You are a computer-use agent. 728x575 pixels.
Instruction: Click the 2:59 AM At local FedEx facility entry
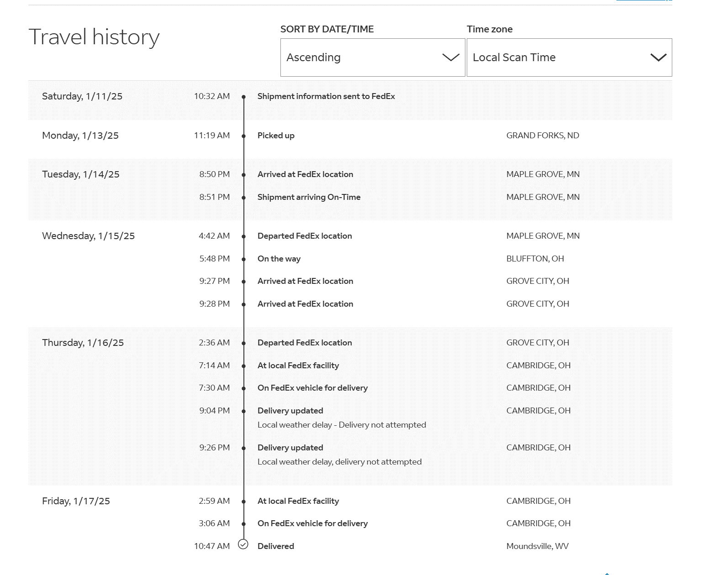click(x=298, y=501)
